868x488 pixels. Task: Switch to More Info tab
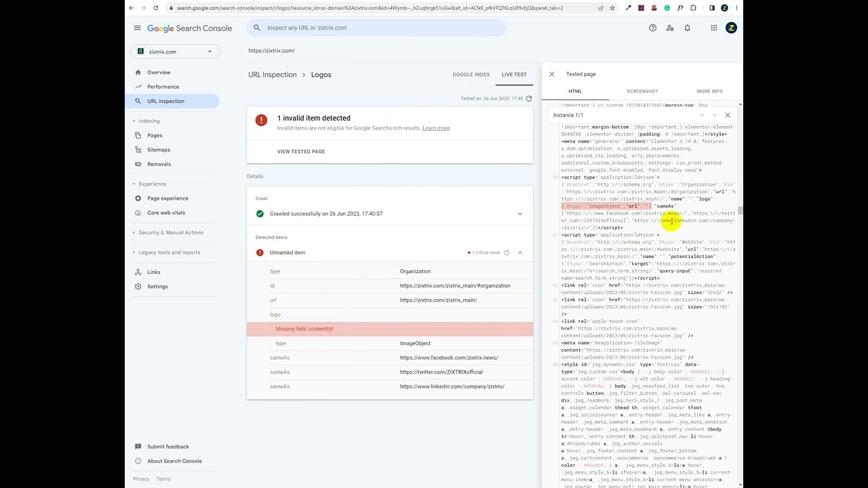709,91
